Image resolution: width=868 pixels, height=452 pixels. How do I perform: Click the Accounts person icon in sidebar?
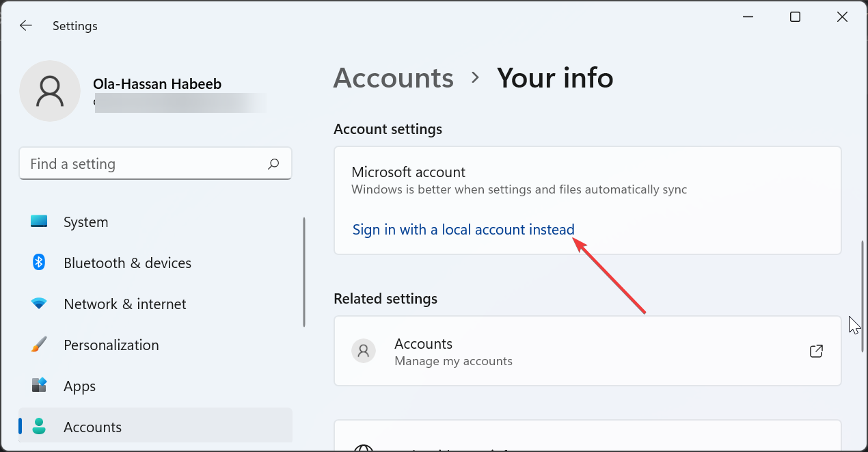(39, 427)
